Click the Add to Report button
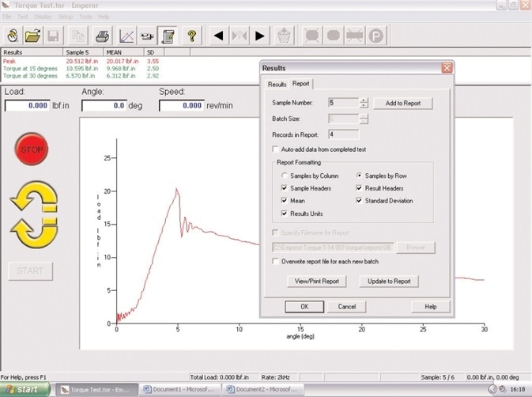The width and height of the screenshot is (532, 397). 403,103
